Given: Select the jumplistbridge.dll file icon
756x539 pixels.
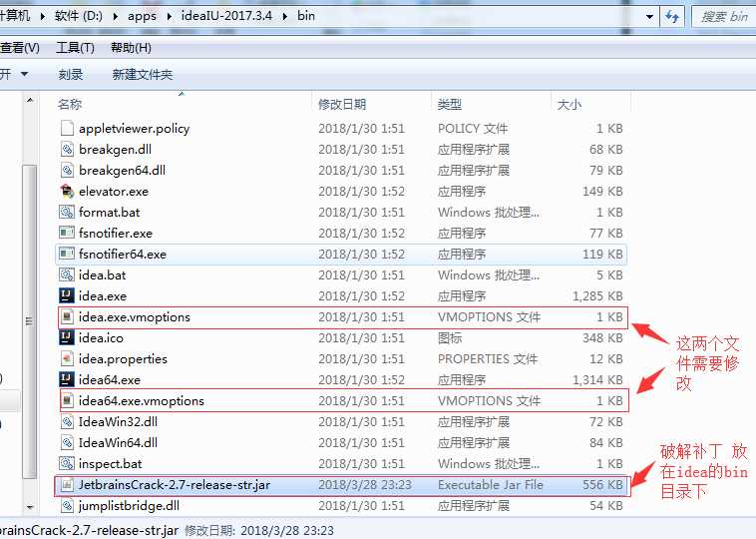Looking at the screenshot, I should (x=67, y=506).
